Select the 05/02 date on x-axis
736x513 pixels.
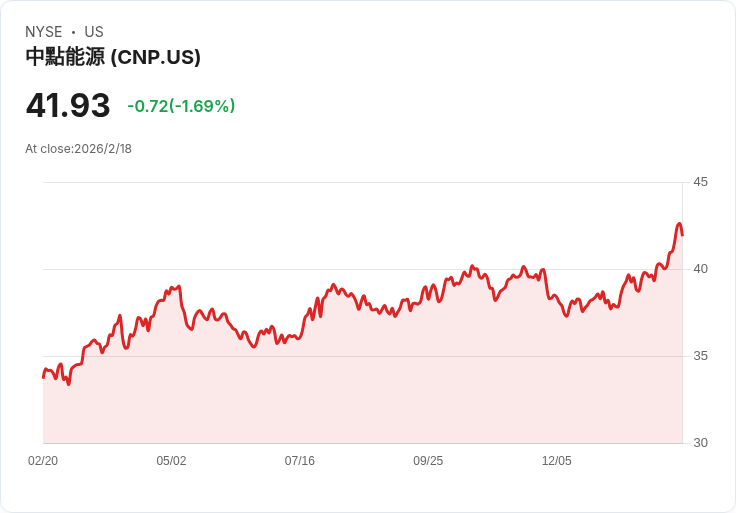171,461
